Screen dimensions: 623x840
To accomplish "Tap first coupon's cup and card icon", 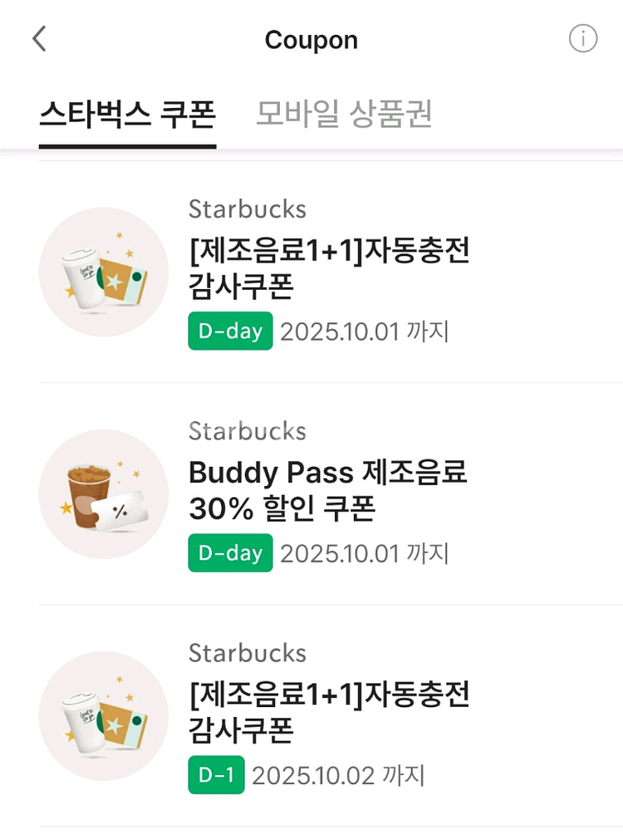I will [104, 272].
